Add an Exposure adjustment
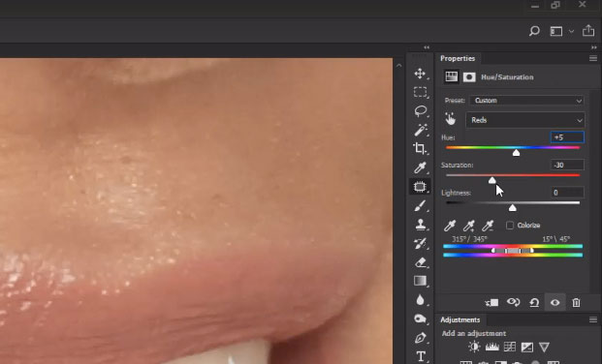Viewport: 602px width, 364px height. [x=526, y=348]
